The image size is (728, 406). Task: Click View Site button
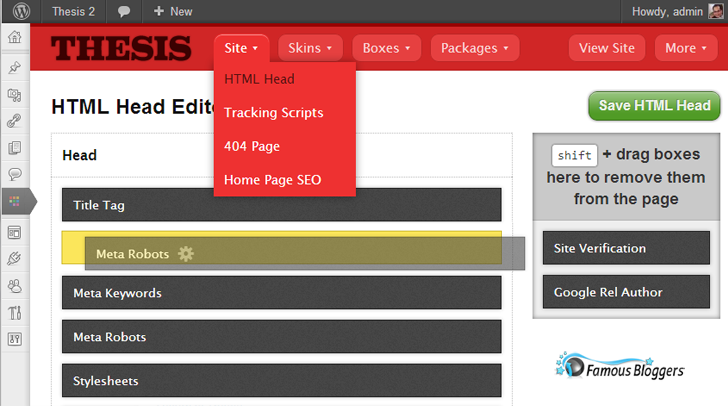pos(607,48)
